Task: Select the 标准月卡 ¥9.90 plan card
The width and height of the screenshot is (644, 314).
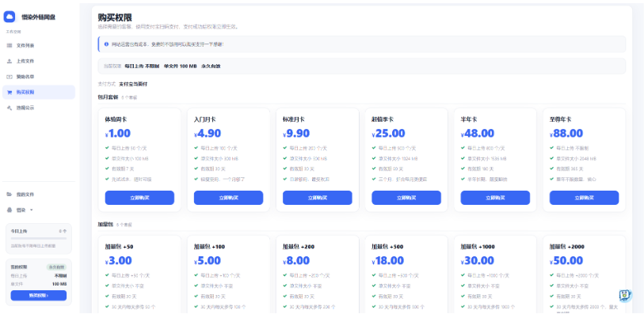Action: coord(318,160)
